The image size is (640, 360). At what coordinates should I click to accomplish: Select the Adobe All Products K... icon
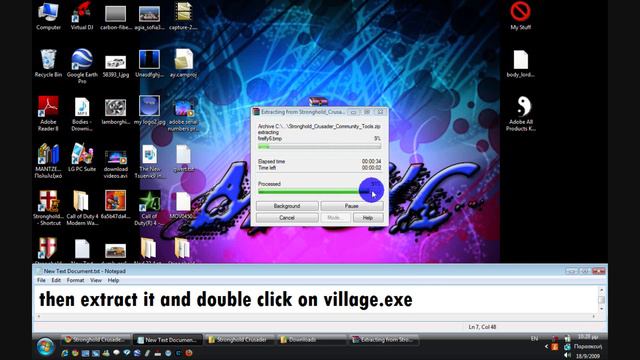(x=520, y=113)
